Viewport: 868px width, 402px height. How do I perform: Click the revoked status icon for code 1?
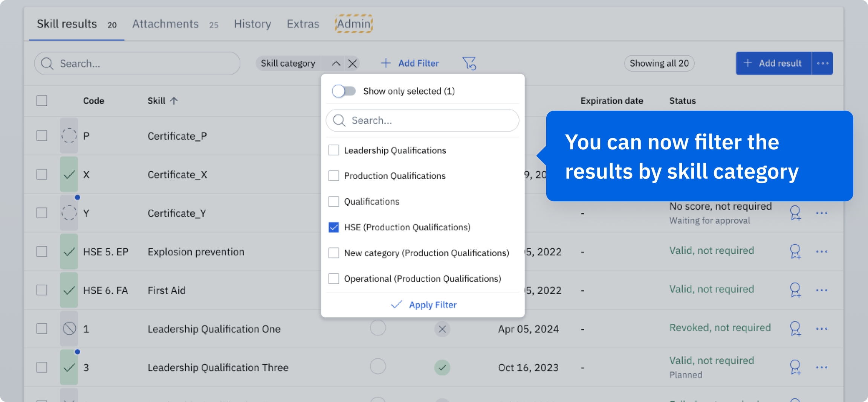69,329
